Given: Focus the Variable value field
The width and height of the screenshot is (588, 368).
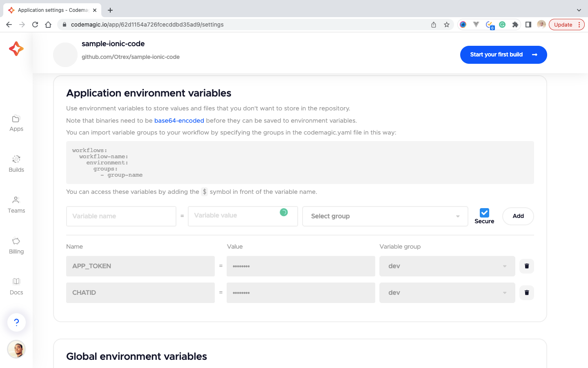Looking at the screenshot, I should coord(243,216).
